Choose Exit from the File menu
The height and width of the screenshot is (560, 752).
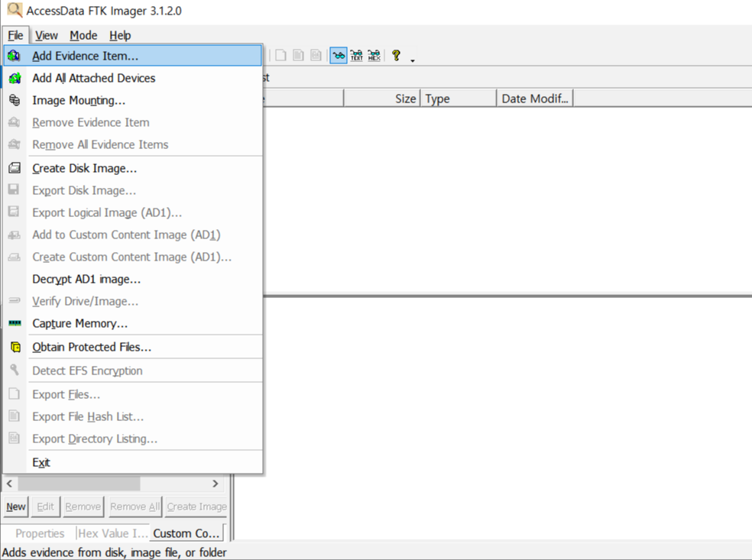[133, 462]
